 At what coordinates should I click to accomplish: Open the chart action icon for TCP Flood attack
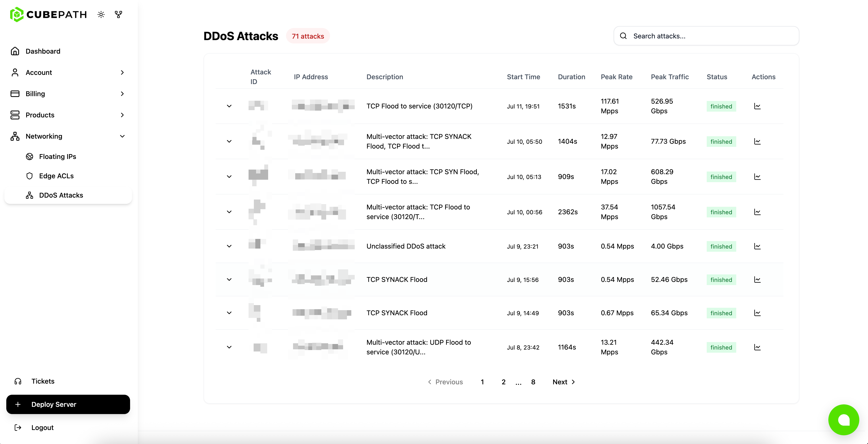tap(758, 106)
